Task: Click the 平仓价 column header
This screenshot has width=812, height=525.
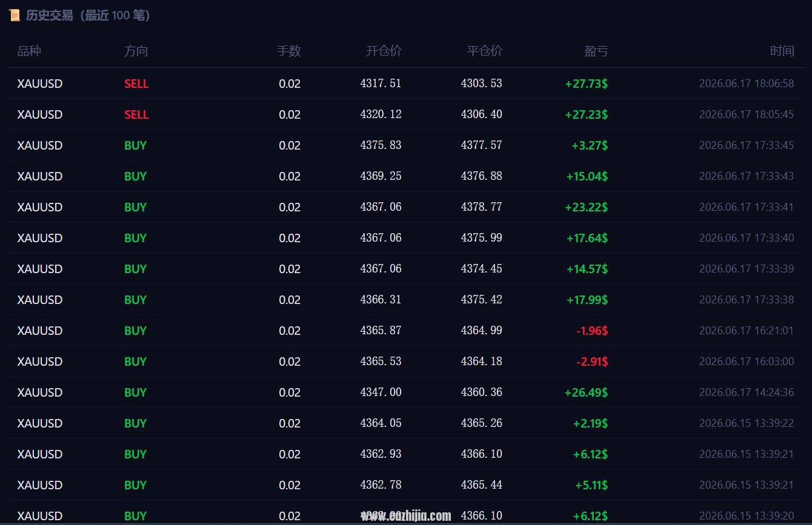Action: pyautogui.click(x=484, y=51)
